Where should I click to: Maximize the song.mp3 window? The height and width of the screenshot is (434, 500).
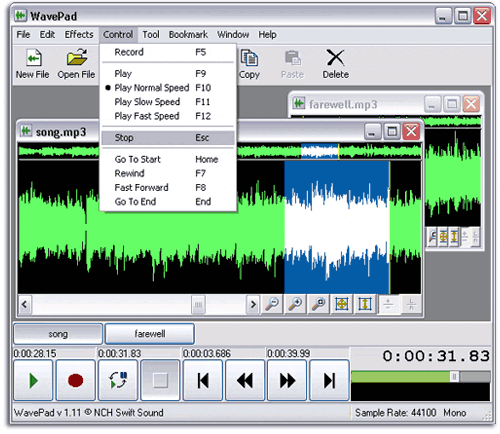click(x=392, y=131)
